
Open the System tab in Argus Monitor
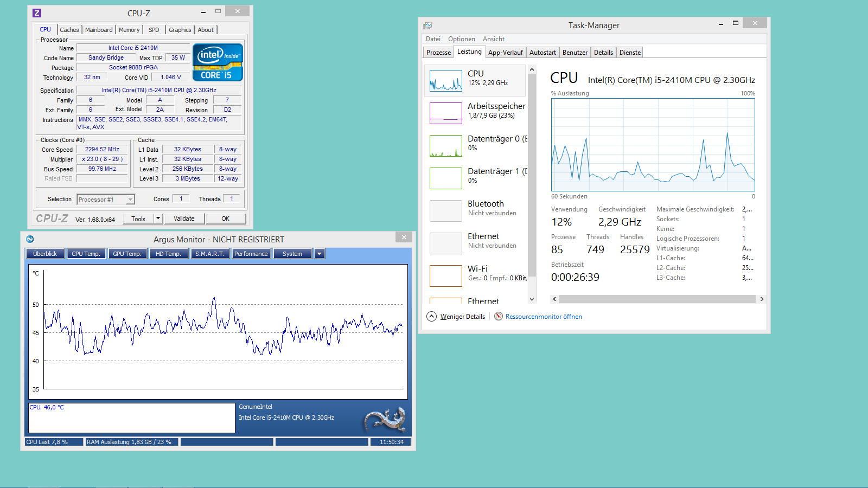[292, 254]
